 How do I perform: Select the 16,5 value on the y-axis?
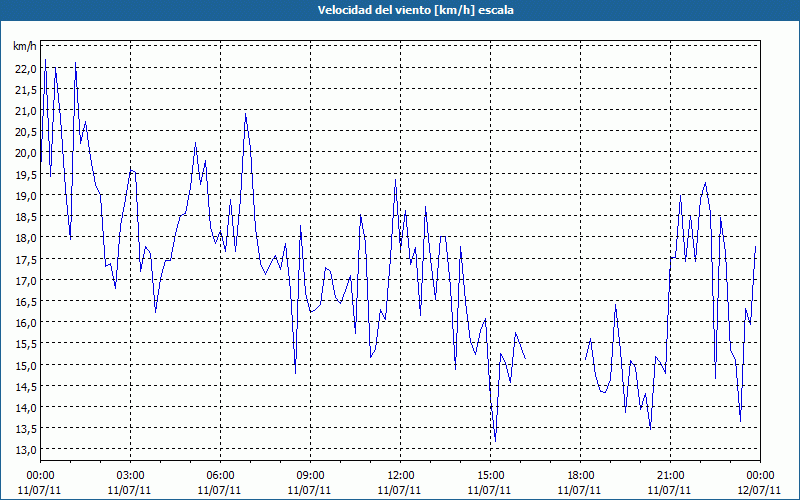[x=26, y=302]
